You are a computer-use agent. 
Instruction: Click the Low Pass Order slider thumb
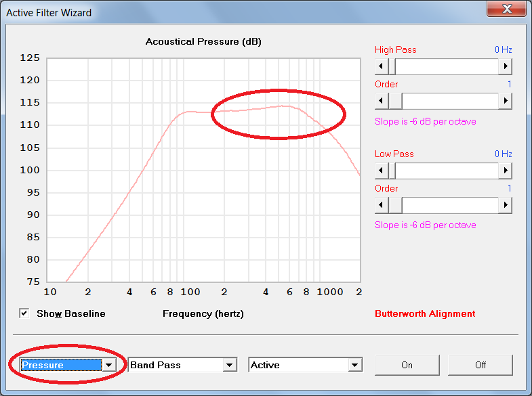click(395, 204)
